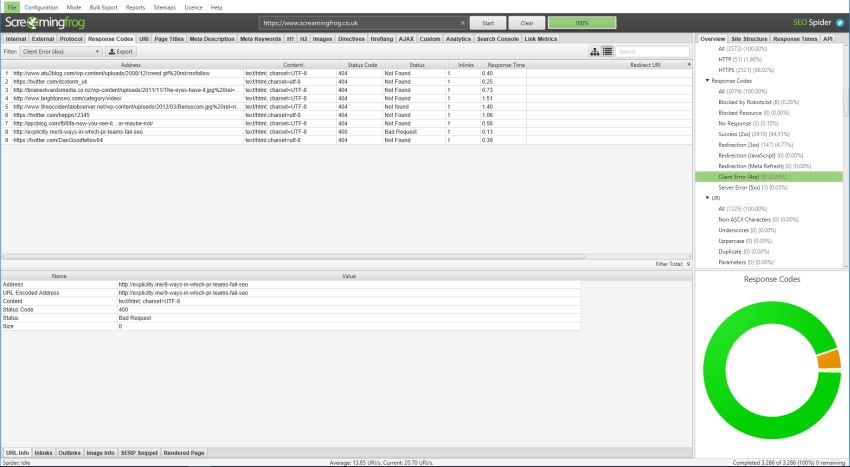
Task: Switch to the Search Console tab
Action: [x=498, y=39]
